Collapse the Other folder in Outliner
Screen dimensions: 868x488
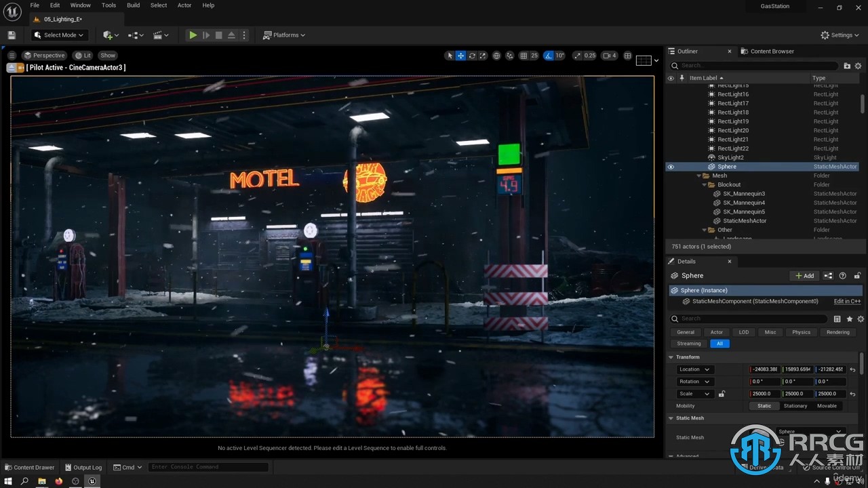pos(704,230)
